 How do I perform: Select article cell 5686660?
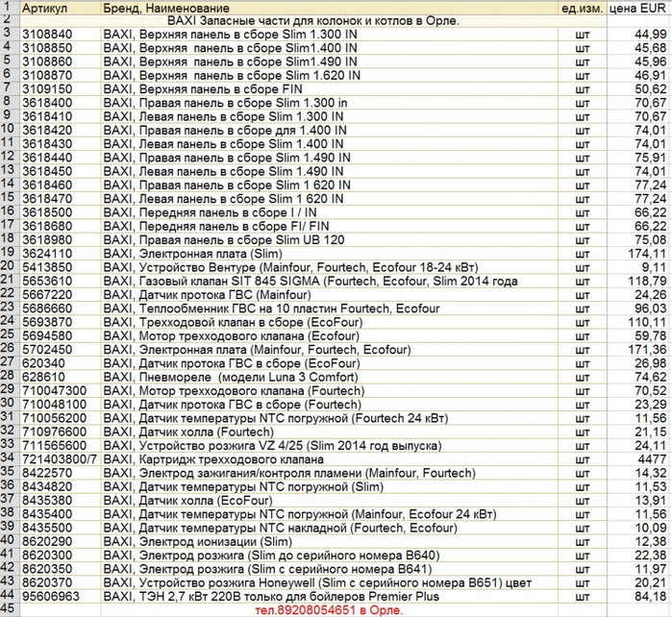(61, 308)
